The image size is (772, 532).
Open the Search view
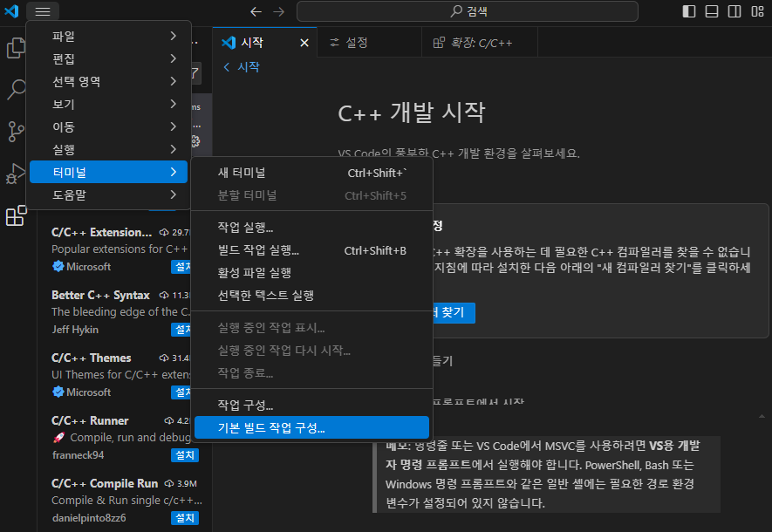pos(14,90)
